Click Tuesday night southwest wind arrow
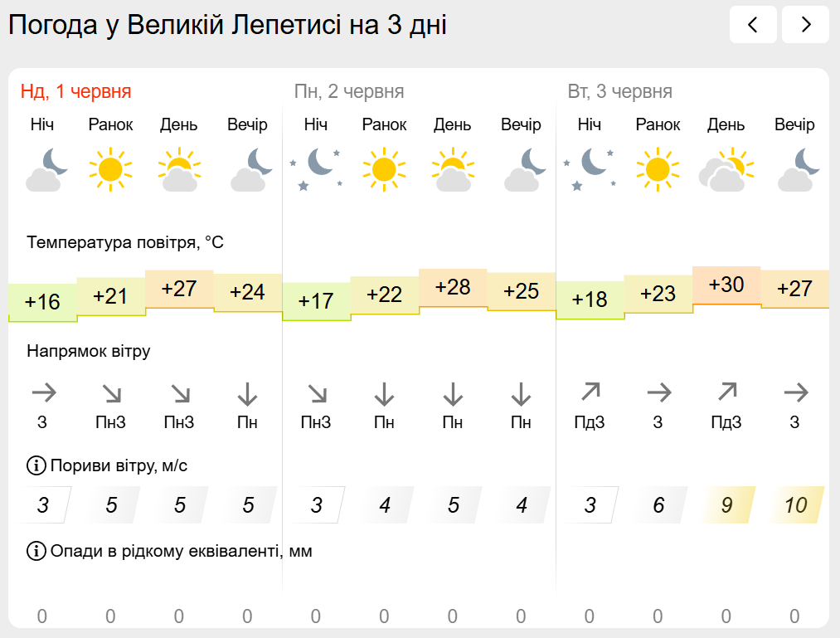The image size is (840, 638). 590,392
